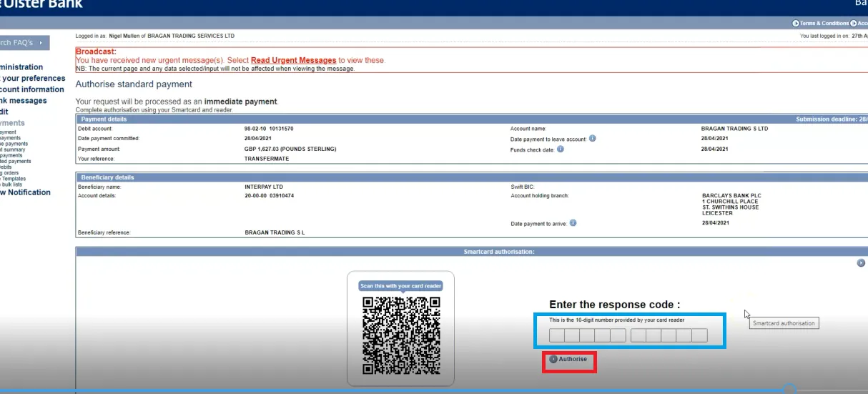868x394 pixels.
Task: Click payment amount GBP 1,627.03
Action: [x=290, y=149]
